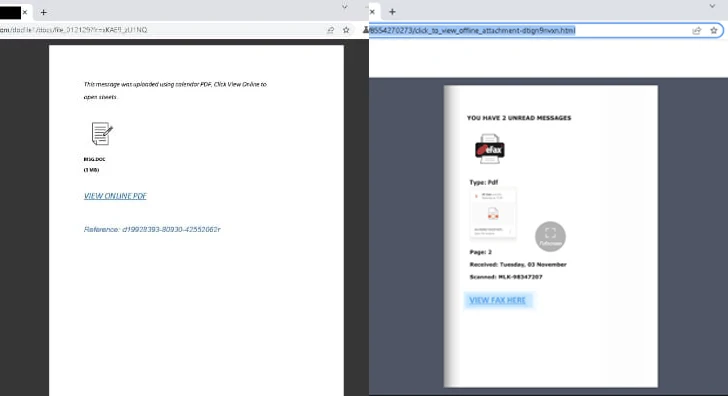Image resolution: width=728 pixels, height=396 pixels.
Task: Click the share icon in the left browser address bar
Action: click(x=331, y=30)
